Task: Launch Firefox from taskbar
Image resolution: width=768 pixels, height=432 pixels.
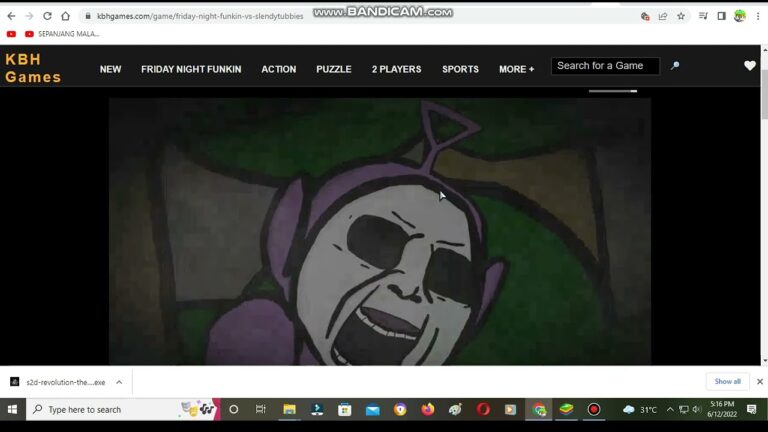Action: 428,409
